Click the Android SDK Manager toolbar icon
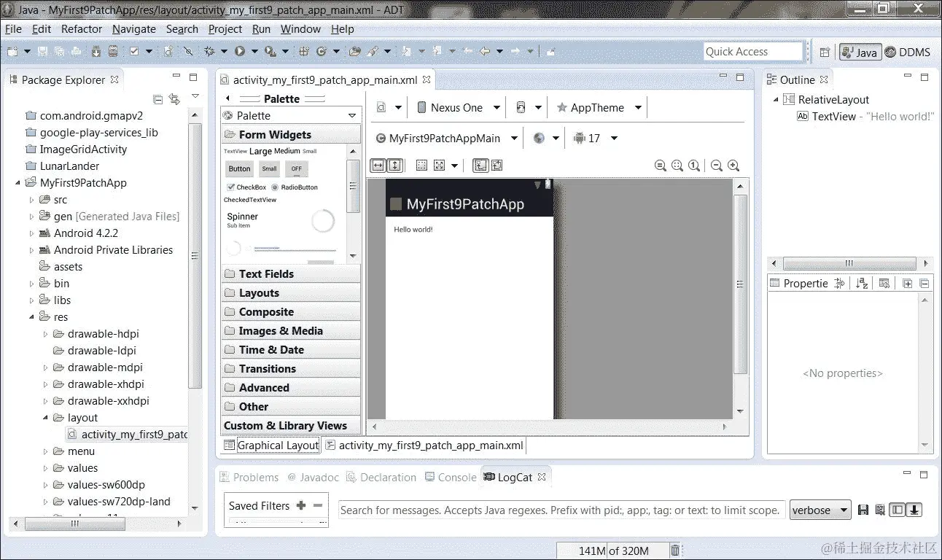 click(x=96, y=51)
